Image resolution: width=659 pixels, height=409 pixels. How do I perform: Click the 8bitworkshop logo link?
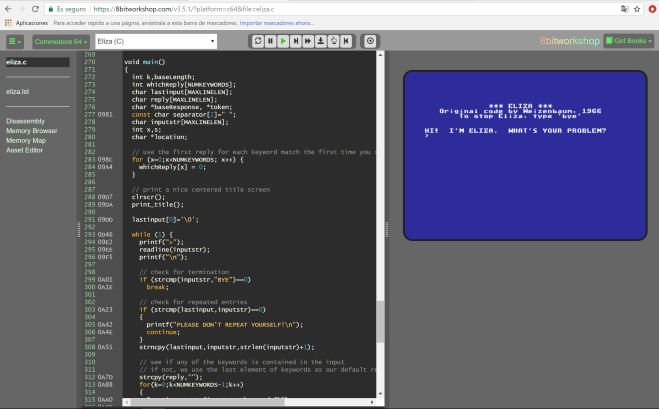[569, 41]
